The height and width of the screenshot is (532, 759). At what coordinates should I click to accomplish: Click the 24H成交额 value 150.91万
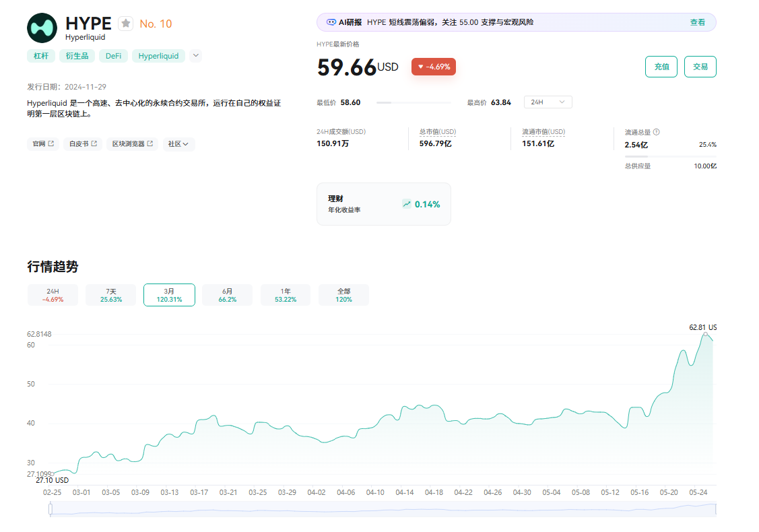click(333, 143)
